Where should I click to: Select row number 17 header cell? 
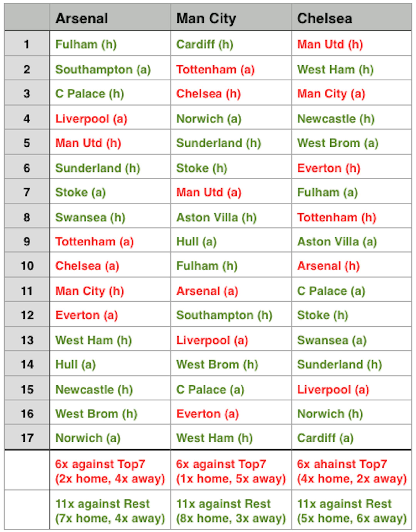27,438
